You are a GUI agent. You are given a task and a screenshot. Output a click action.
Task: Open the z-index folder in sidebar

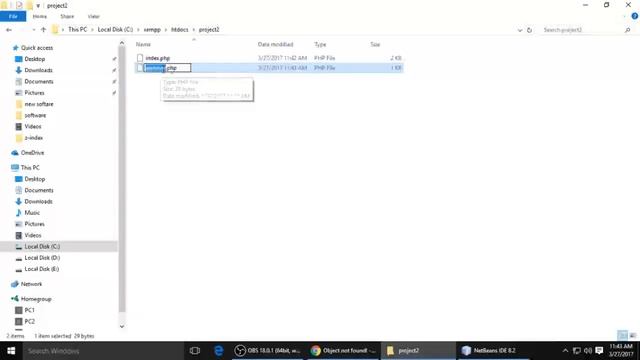33,138
